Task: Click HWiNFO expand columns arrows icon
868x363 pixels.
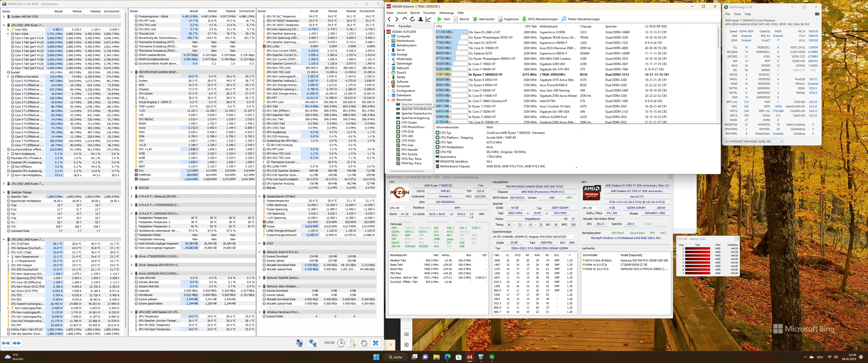Action: 6,343
